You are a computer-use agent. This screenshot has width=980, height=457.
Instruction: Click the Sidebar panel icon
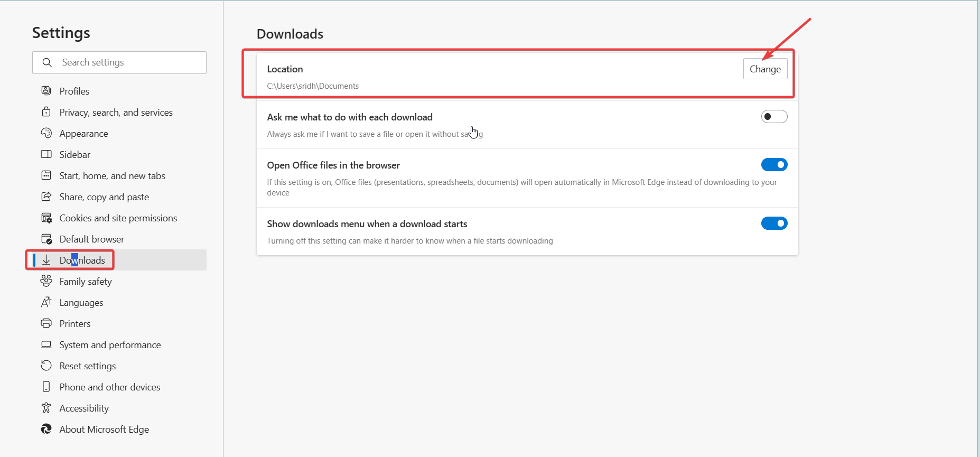(x=46, y=154)
